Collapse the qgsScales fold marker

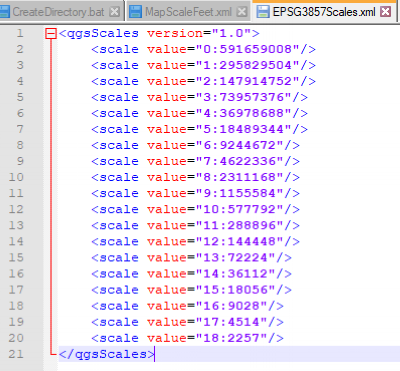pos(51,33)
